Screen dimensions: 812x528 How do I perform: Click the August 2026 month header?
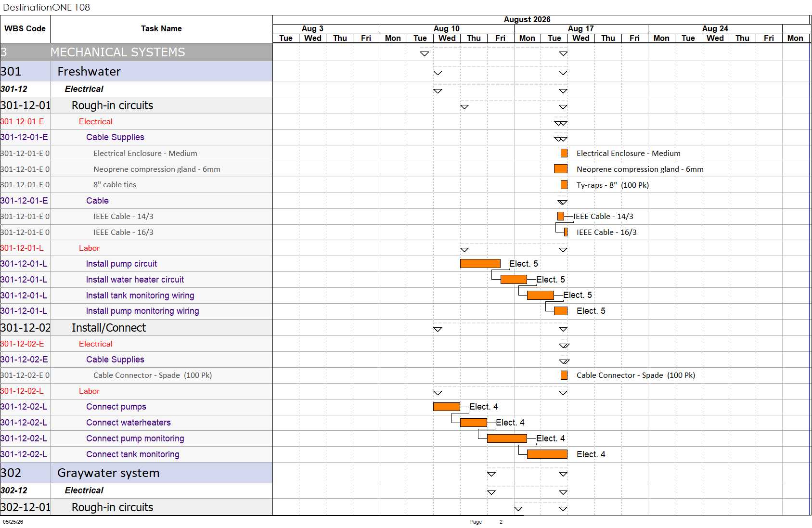point(527,19)
